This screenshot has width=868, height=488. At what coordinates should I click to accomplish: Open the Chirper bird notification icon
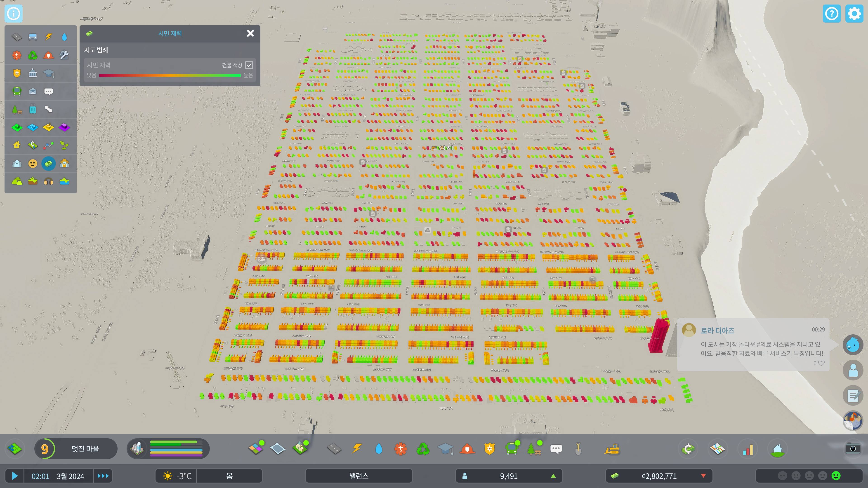[x=852, y=345]
